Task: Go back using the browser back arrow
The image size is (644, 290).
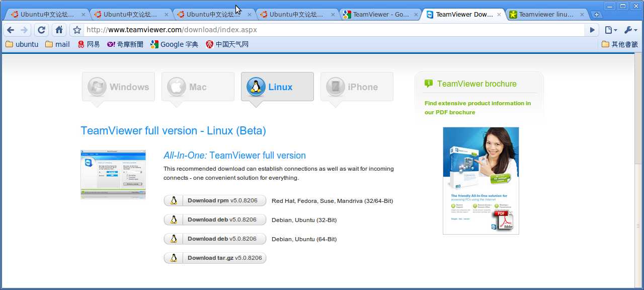Action: click(11, 30)
